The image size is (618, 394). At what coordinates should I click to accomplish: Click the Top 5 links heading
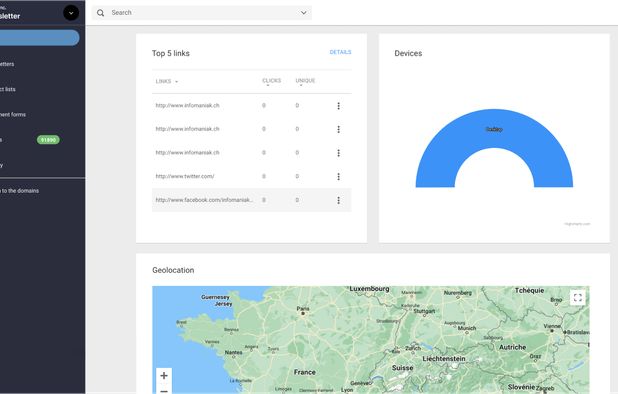point(171,53)
